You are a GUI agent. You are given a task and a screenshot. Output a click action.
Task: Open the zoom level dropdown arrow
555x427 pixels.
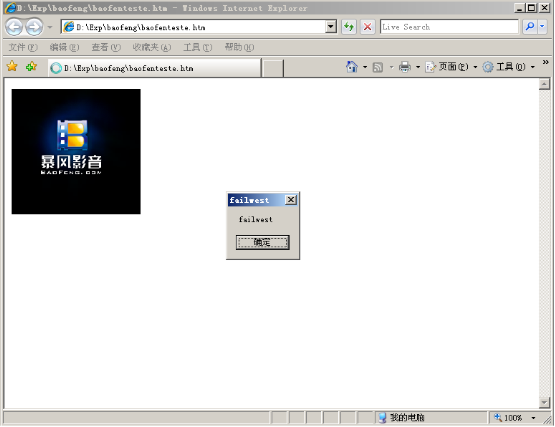pos(533,418)
